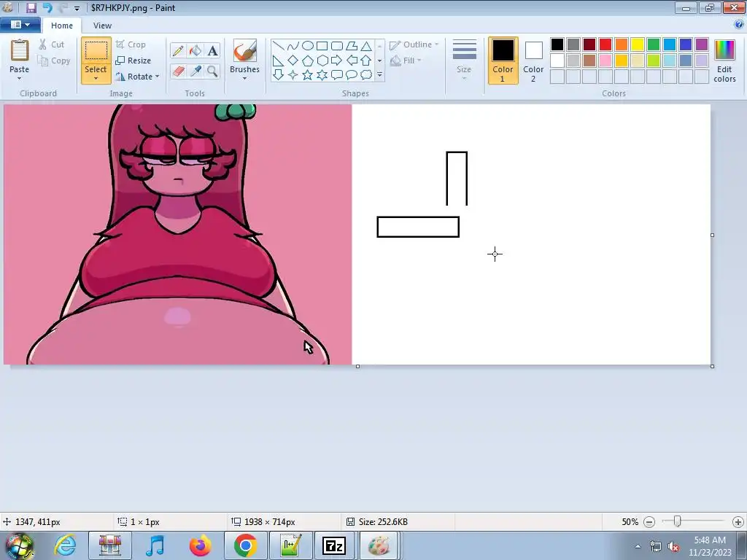The width and height of the screenshot is (747, 560).
Task: Choose the Curve shape
Action: coord(293,46)
